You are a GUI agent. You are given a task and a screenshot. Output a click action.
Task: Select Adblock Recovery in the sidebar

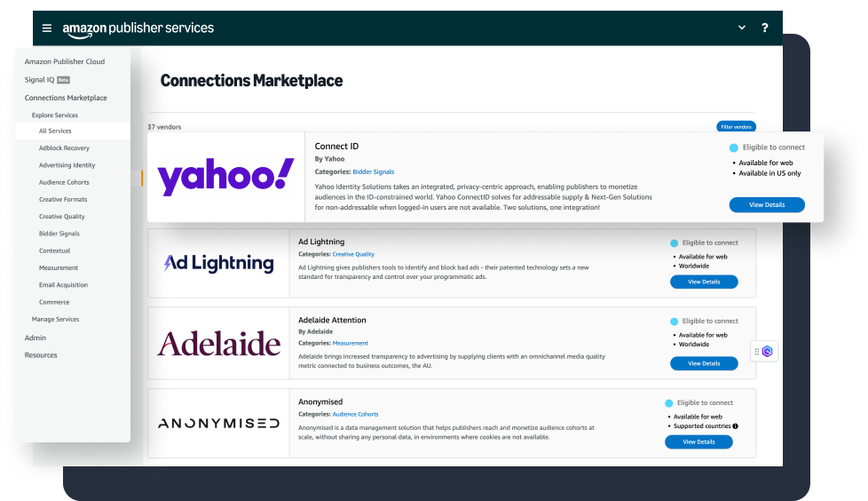(x=64, y=148)
